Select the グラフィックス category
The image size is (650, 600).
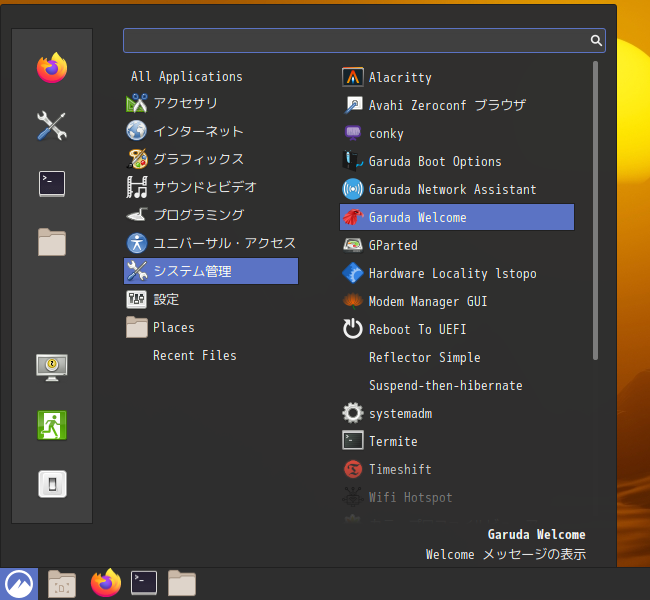(211, 159)
